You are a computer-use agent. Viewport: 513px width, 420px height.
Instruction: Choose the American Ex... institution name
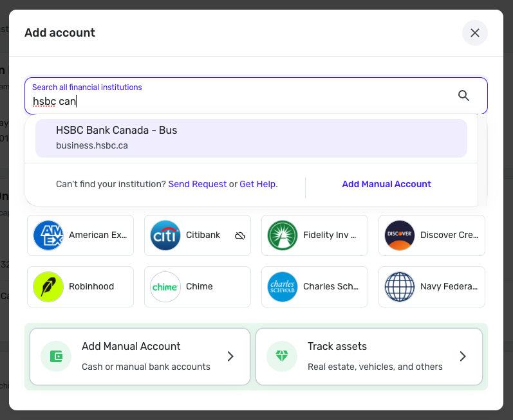pos(98,235)
